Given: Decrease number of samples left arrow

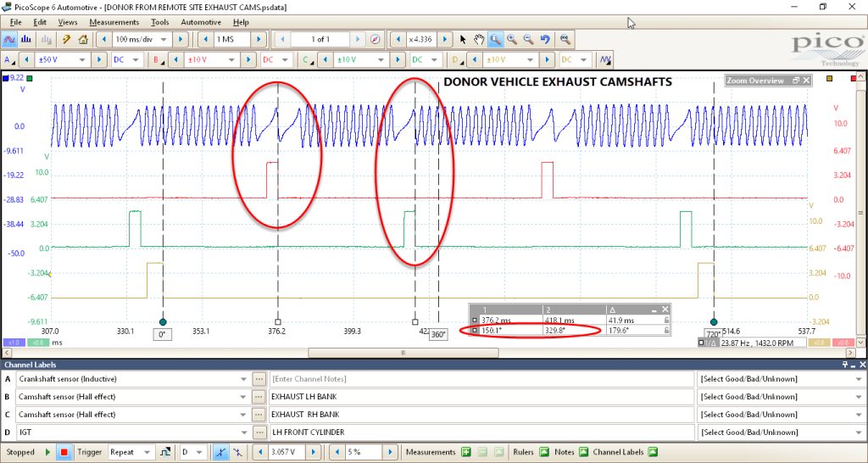Looking at the screenshot, I should click(x=205, y=40).
